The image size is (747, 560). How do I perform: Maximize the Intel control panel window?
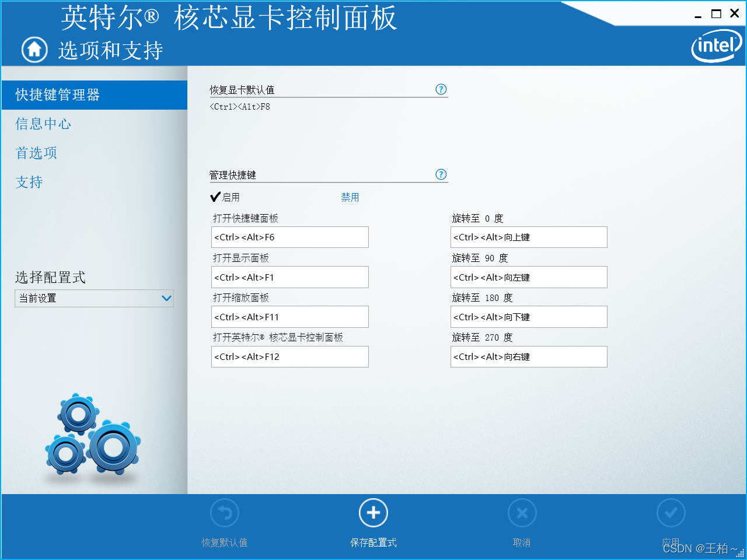(x=716, y=14)
